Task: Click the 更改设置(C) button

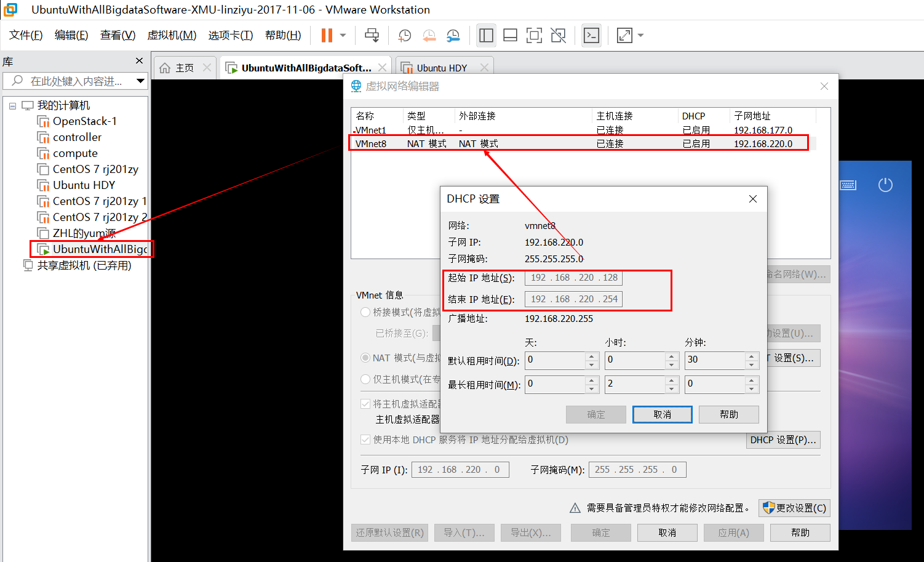Action: pos(794,508)
